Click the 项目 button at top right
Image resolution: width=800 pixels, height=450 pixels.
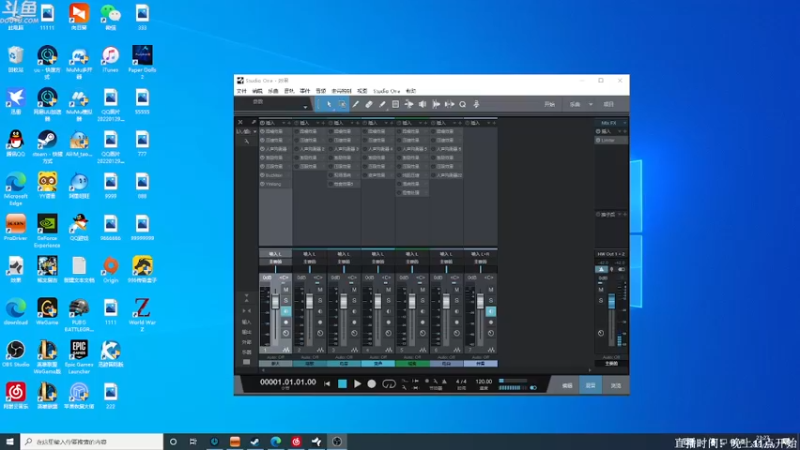point(609,104)
